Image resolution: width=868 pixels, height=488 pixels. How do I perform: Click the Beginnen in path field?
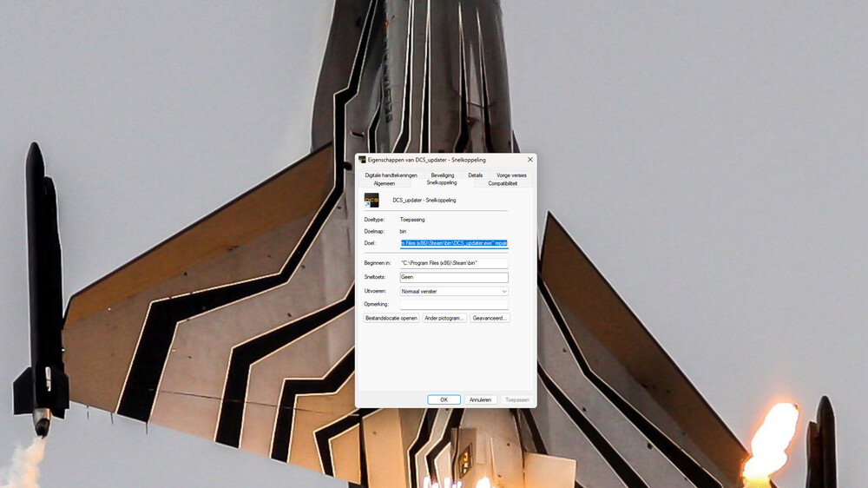pos(454,263)
